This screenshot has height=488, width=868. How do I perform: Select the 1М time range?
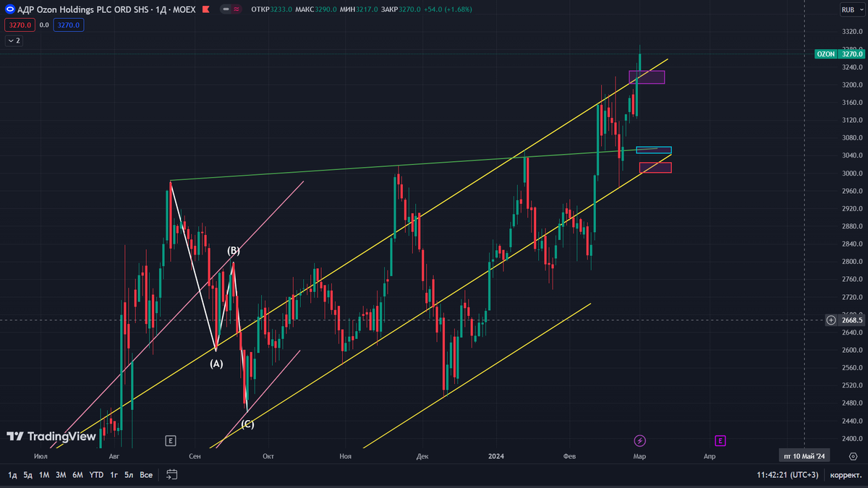pyautogui.click(x=44, y=475)
